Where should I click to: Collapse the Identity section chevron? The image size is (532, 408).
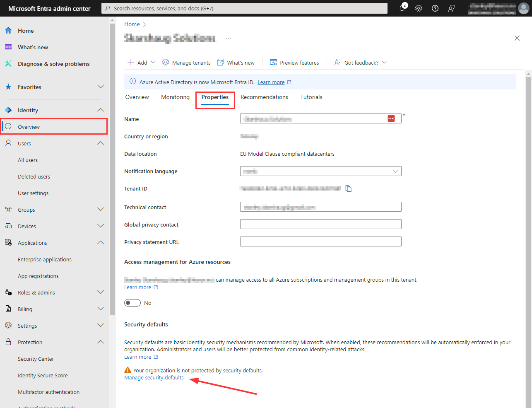pos(101,110)
